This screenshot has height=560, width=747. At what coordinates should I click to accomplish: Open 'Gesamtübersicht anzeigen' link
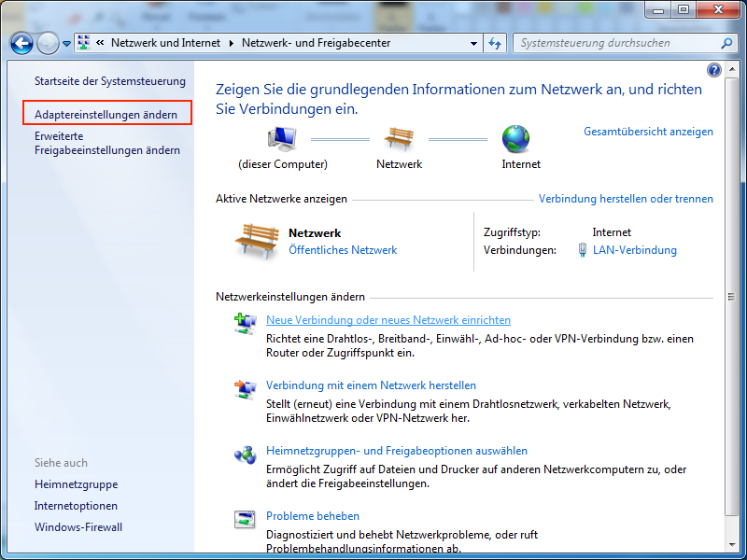pos(648,132)
